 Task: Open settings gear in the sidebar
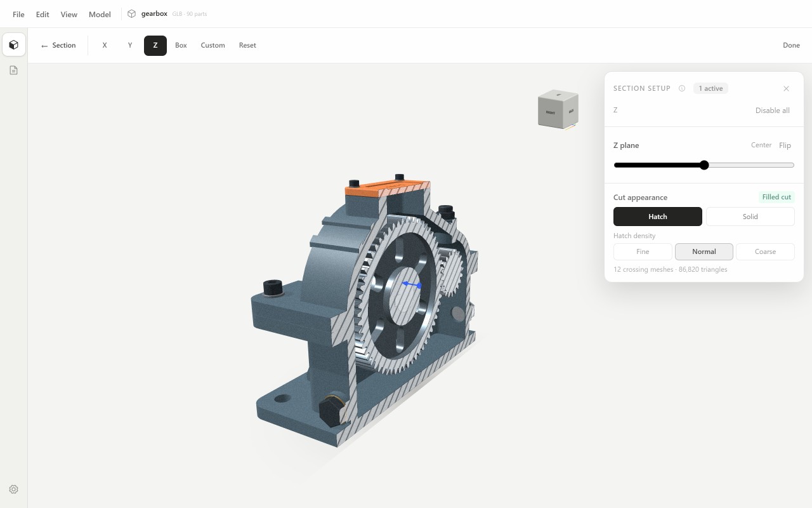point(13,490)
